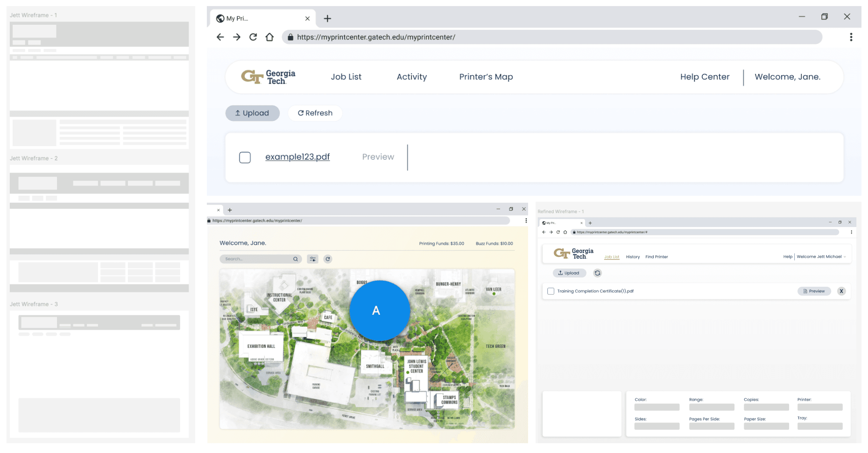The height and width of the screenshot is (453, 868).
Task: Click the Help link in Refined Wireframe
Action: (788, 257)
